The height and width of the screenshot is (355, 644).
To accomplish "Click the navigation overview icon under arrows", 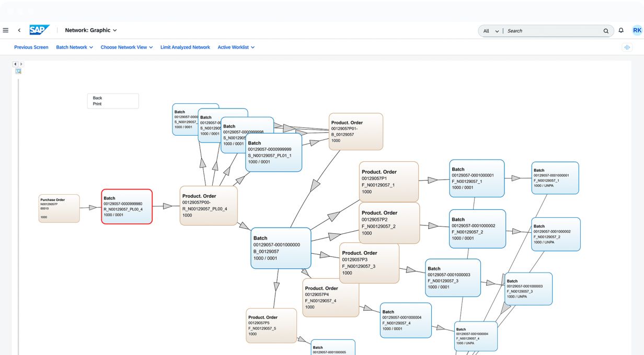I will [18, 71].
